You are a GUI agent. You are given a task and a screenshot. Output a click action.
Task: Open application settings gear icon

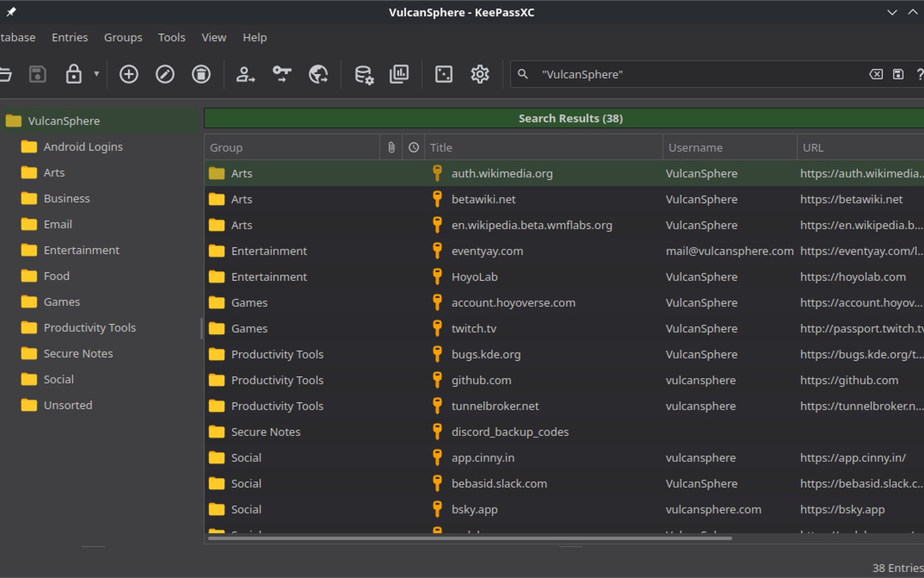[x=480, y=74]
